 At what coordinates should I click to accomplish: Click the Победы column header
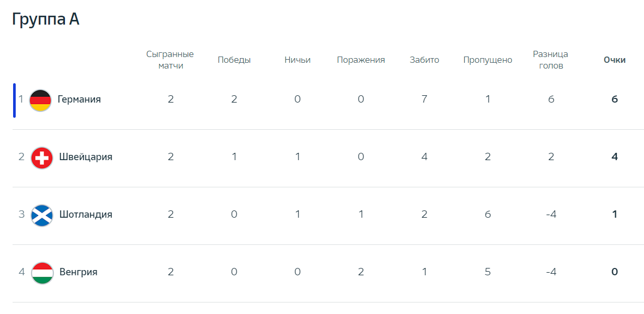(234, 60)
